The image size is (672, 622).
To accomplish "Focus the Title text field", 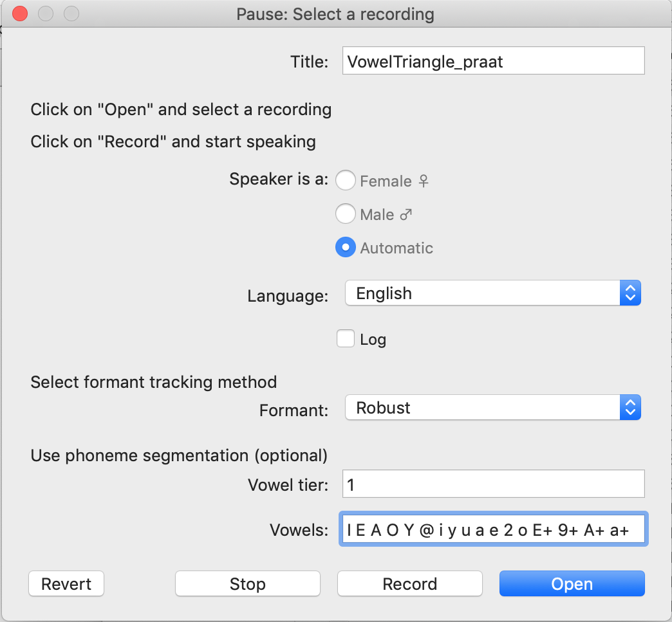I will coord(493,62).
